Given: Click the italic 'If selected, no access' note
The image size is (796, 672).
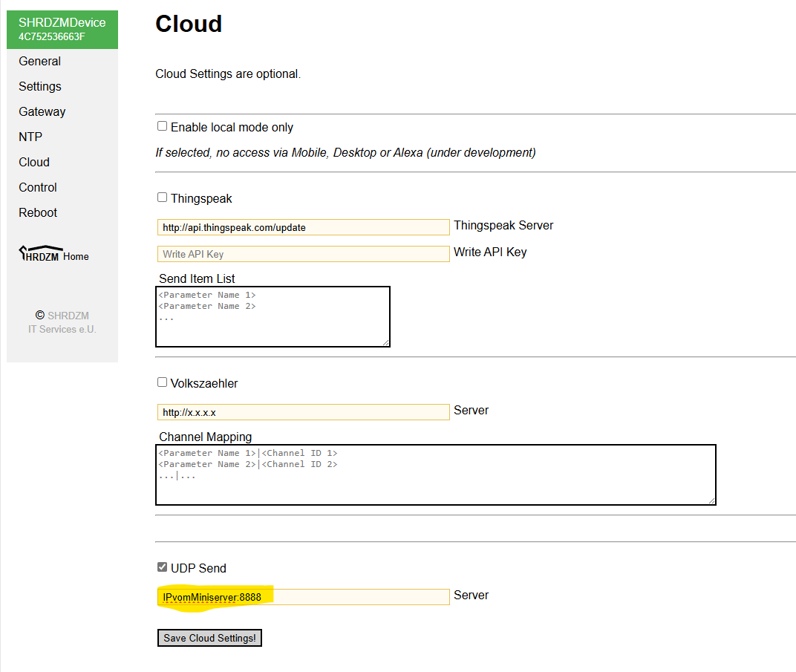Looking at the screenshot, I should [x=346, y=153].
